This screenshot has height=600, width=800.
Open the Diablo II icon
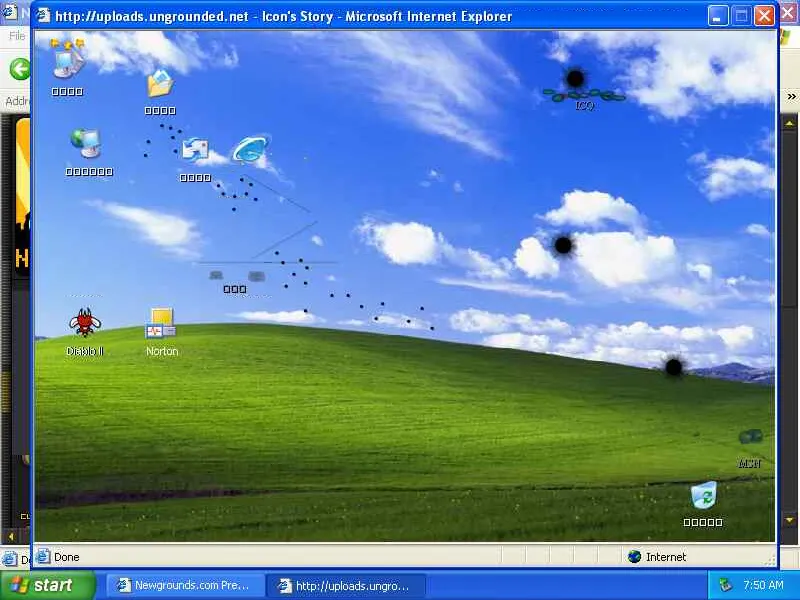click(85, 322)
